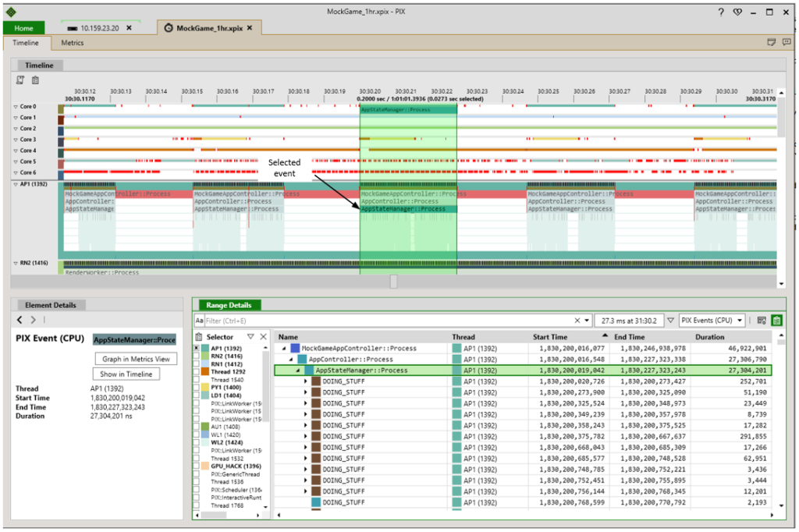Click the orange color swatch next to Thread 1292
Screen dimensions: 799x532
204,371
